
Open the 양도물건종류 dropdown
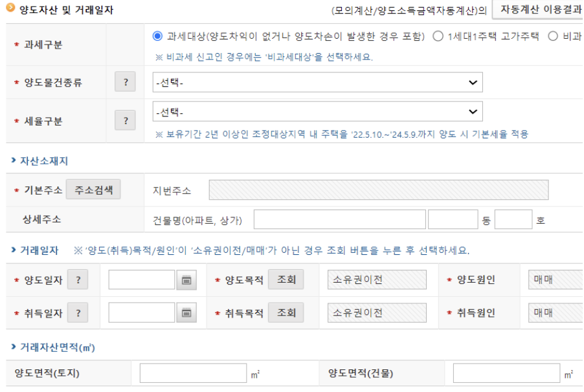click(x=317, y=82)
